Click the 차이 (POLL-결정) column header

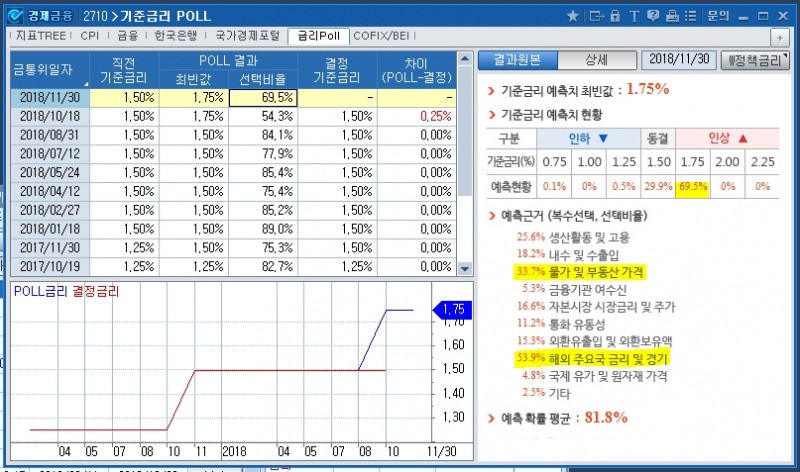(417, 69)
